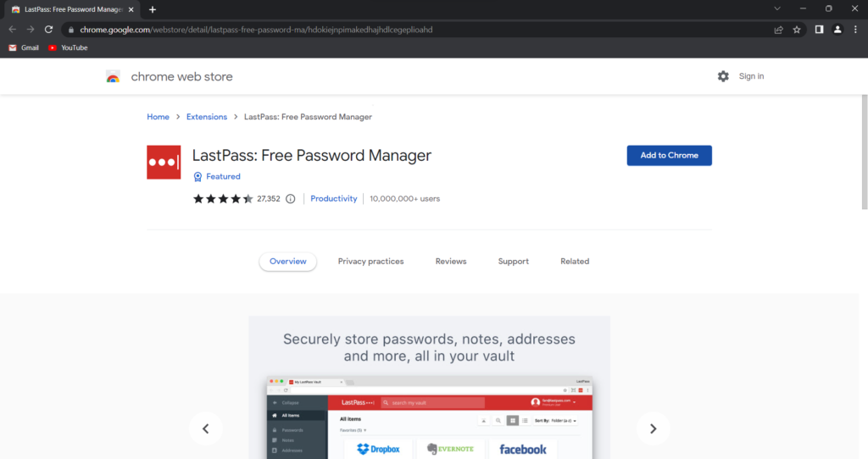
Task: Open a new tab with plus button
Action: click(x=153, y=9)
